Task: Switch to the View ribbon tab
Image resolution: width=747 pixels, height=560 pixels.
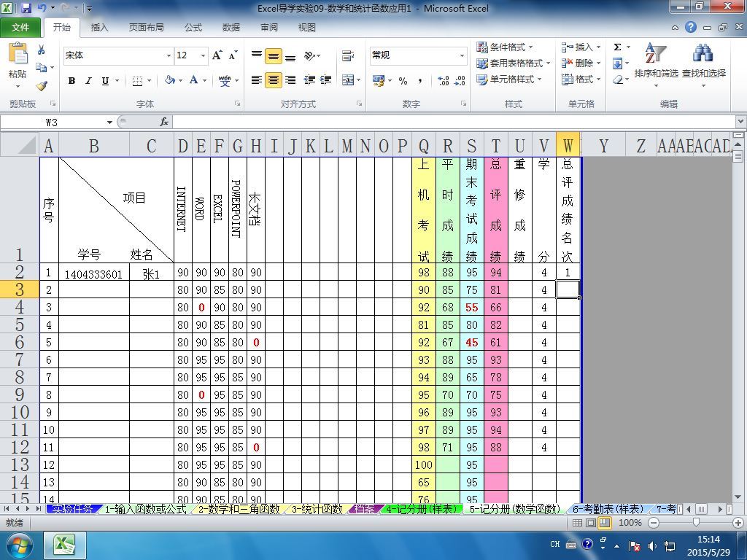Action: (x=307, y=28)
